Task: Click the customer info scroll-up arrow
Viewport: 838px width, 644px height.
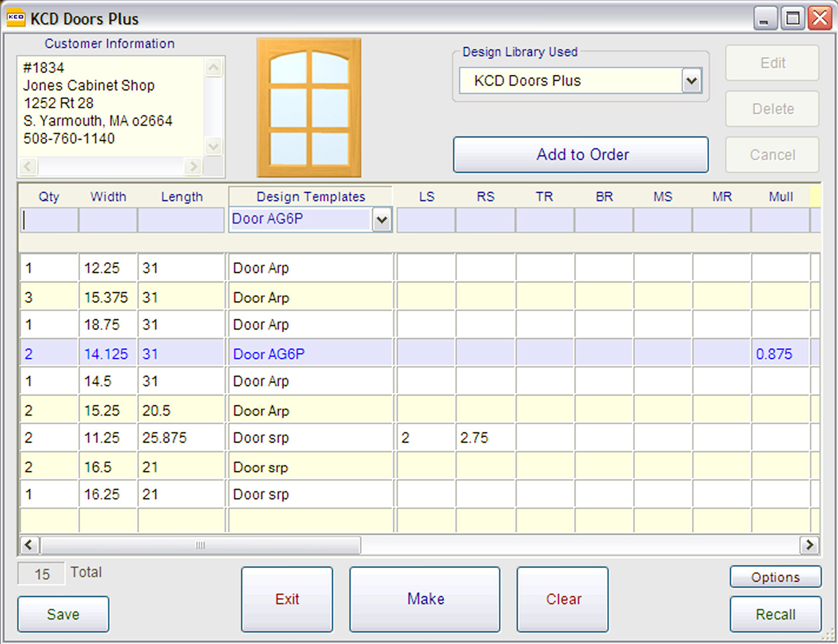Action: click(213, 67)
